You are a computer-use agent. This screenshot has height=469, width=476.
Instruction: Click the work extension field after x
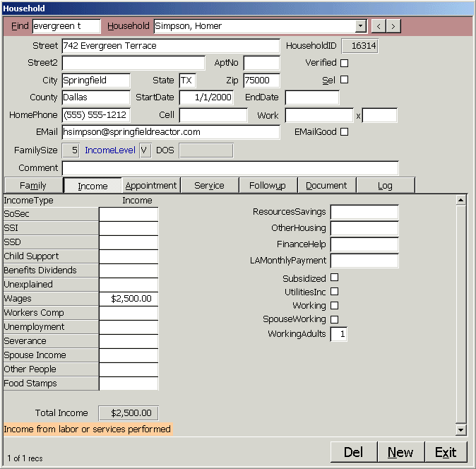tap(379, 115)
